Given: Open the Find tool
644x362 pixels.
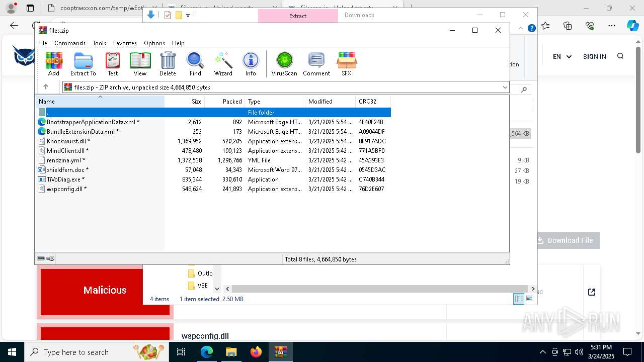Looking at the screenshot, I should (195, 64).
